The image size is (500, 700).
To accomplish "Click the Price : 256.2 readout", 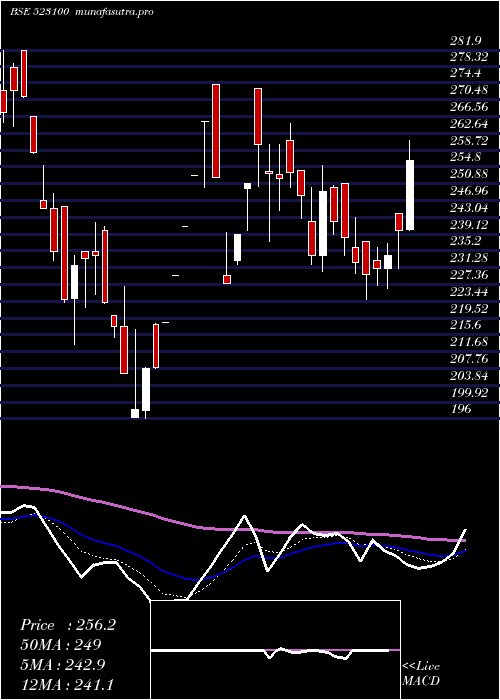I will pos(68,625).
